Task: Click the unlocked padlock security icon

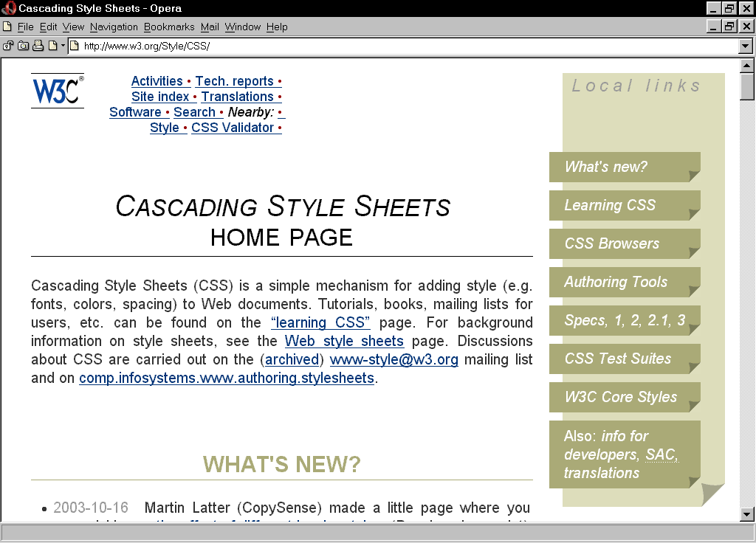Action: [7, 46]
